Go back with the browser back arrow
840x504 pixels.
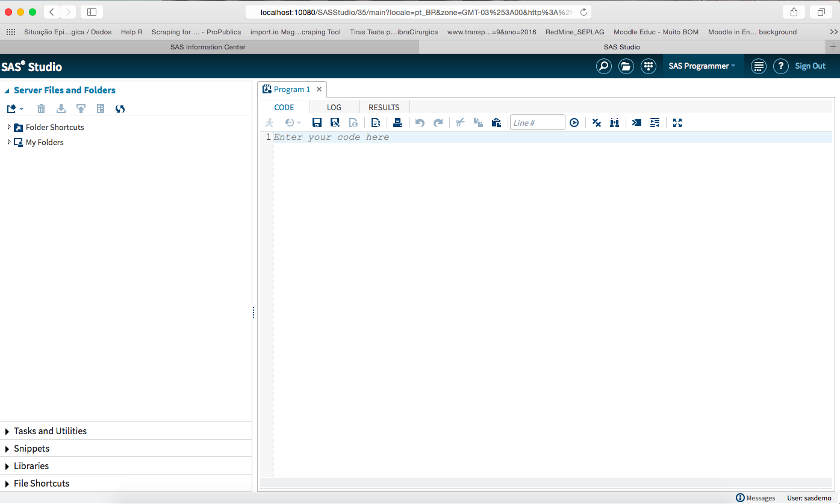pos(52,12)
